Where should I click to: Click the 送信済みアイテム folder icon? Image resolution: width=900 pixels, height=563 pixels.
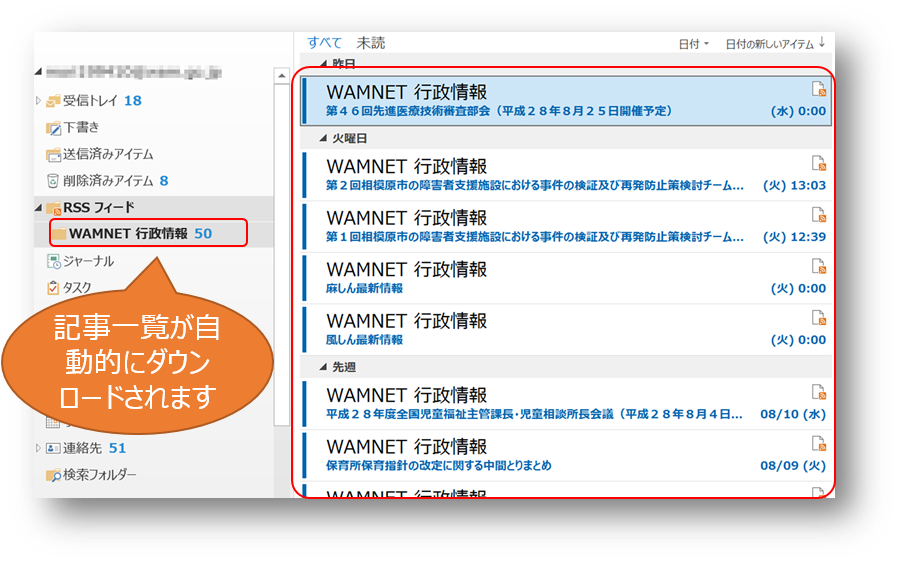[x=53, y=154]
